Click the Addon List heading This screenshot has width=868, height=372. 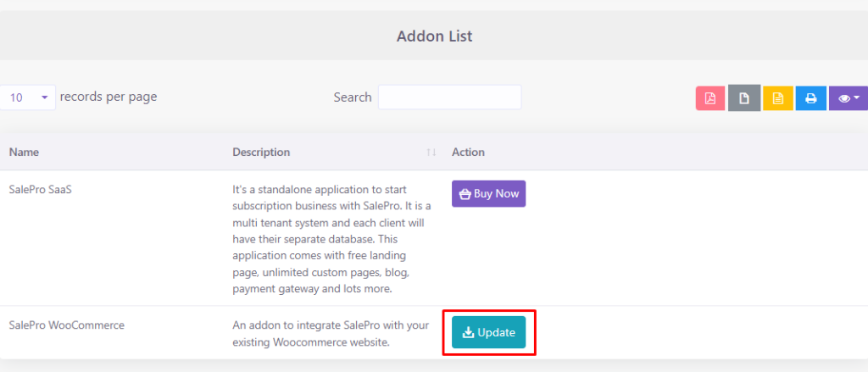(x=434, y=36)
